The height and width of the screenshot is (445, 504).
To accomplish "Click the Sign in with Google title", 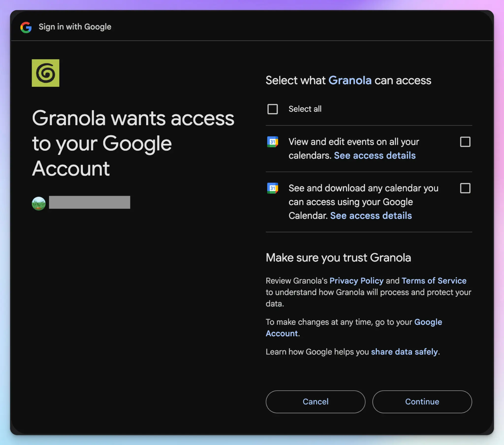I will coord(75,27).
